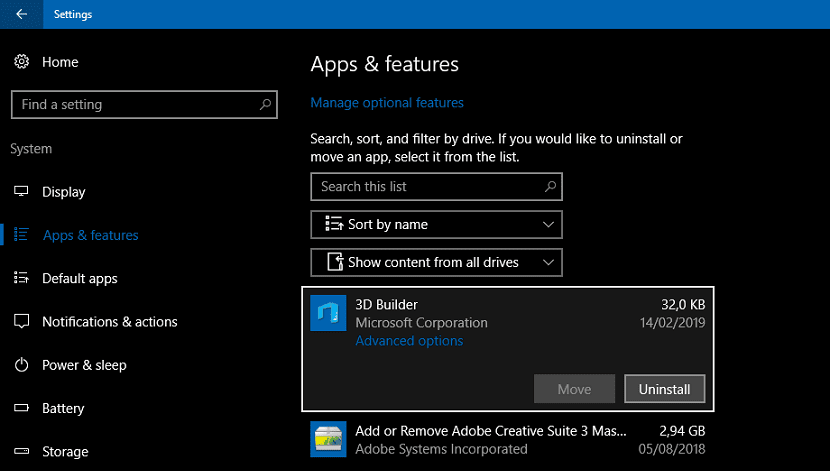Click the 05/08/2018 install date
The height and width of the screenshot is (471, 830).
[672, 449]
